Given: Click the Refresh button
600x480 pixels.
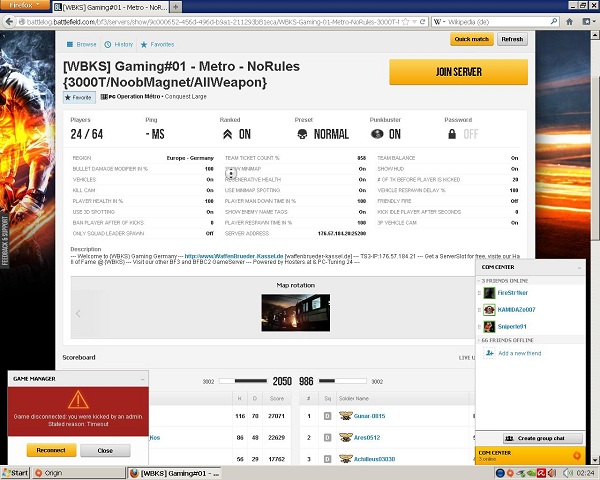Looking at the screenshot, I should point(512,39).
